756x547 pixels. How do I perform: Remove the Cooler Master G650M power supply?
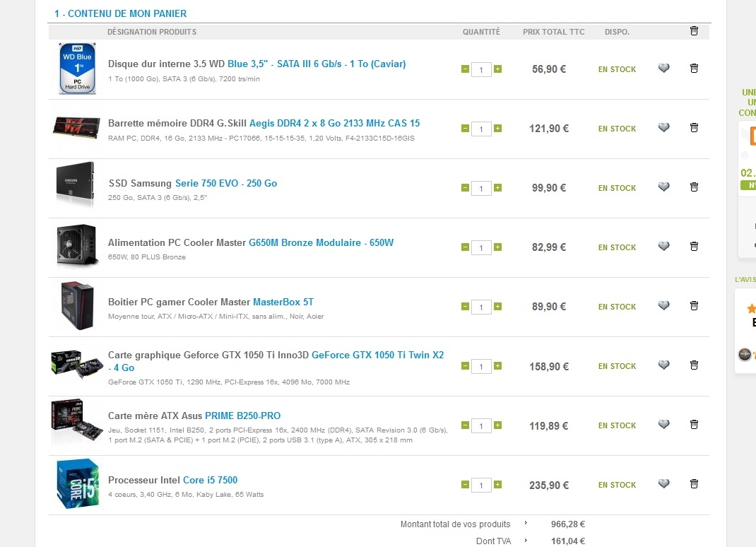pos(694,246)
